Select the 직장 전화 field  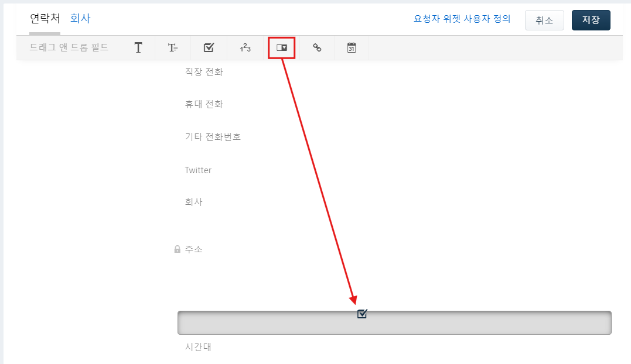[204, 72]
